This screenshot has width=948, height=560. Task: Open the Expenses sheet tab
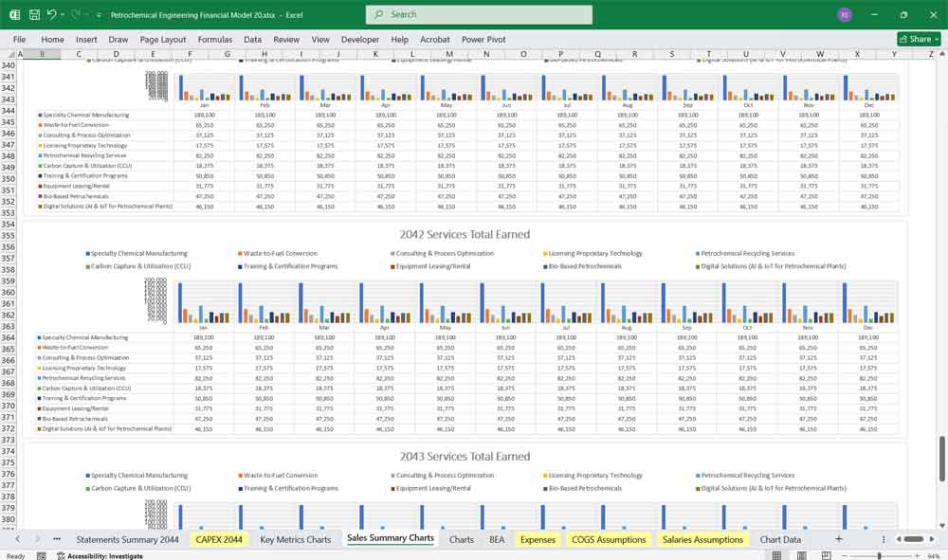point(538,538)
